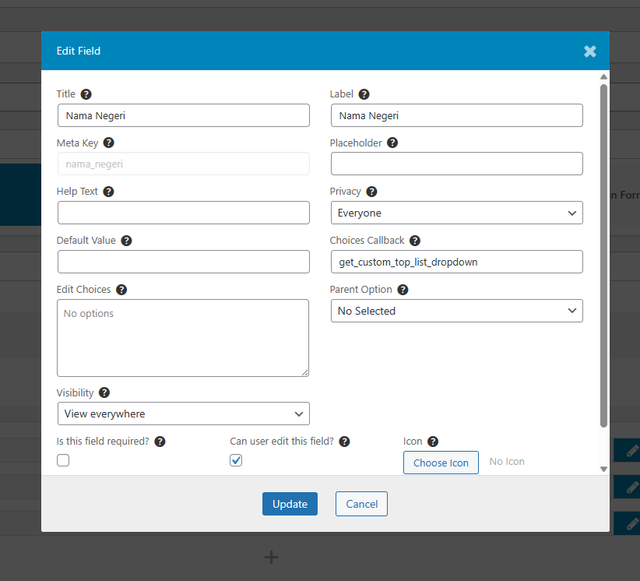The width and height of the screenshot is (640, 581).
Task: Click the help icon next to Label
Action: click(364, 94)
